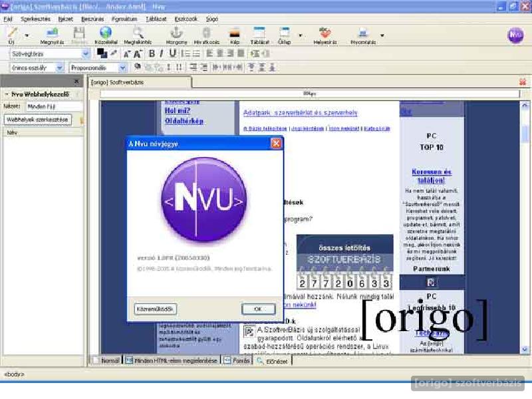
Task: Open the Proporcionális font dropdown
Action: (98, 68)
